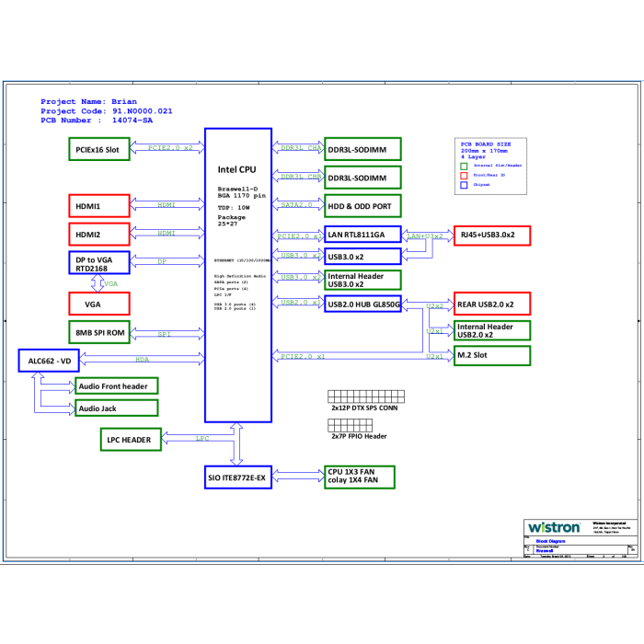Screen dimensions: 644x644
Task: Click the 'DP' bus label
Action: pos(162,261)
